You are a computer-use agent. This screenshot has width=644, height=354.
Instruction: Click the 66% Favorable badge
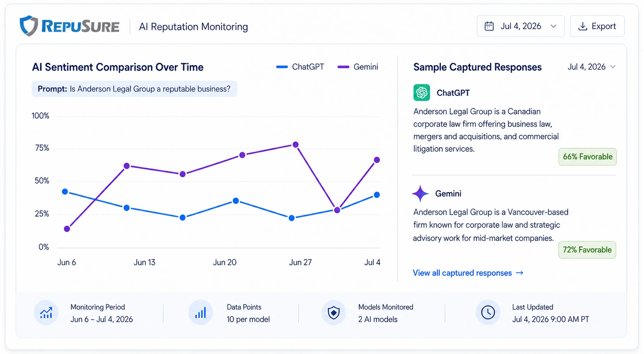[588, 157]
